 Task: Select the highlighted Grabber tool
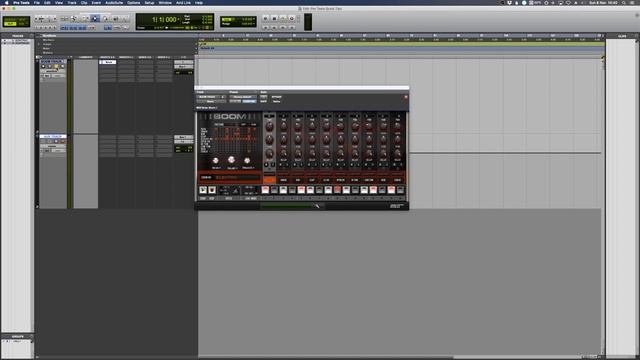click(95, 19)
